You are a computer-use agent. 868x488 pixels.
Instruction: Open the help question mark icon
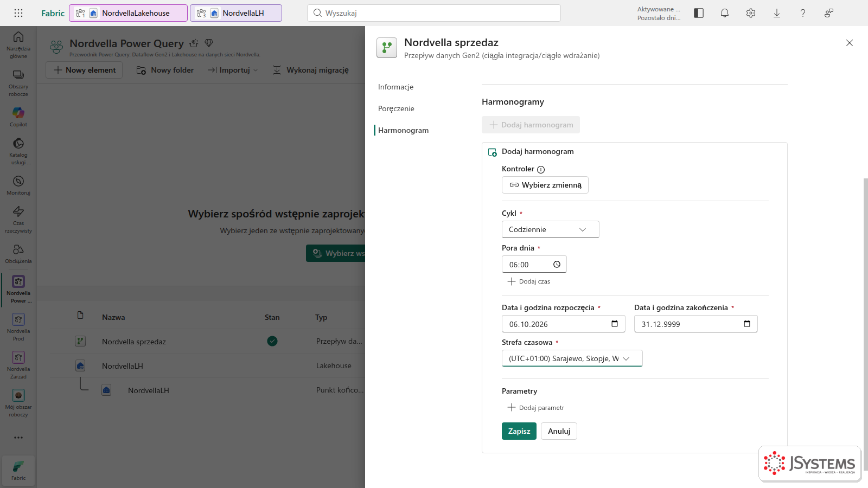point(803,13)
